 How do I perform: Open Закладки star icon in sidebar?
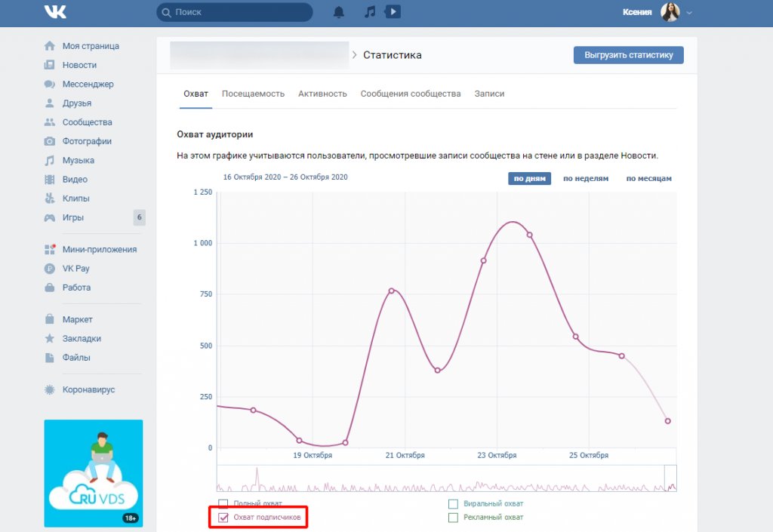click(50, 339)
